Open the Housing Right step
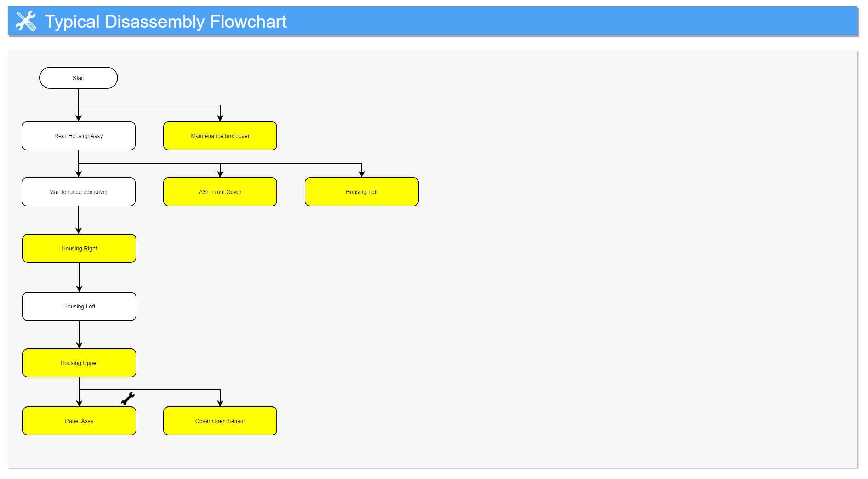 (79, 248)
